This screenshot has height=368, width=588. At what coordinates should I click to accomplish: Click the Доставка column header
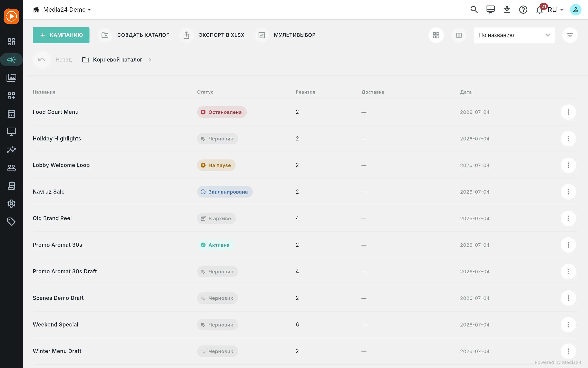(373, 92)
